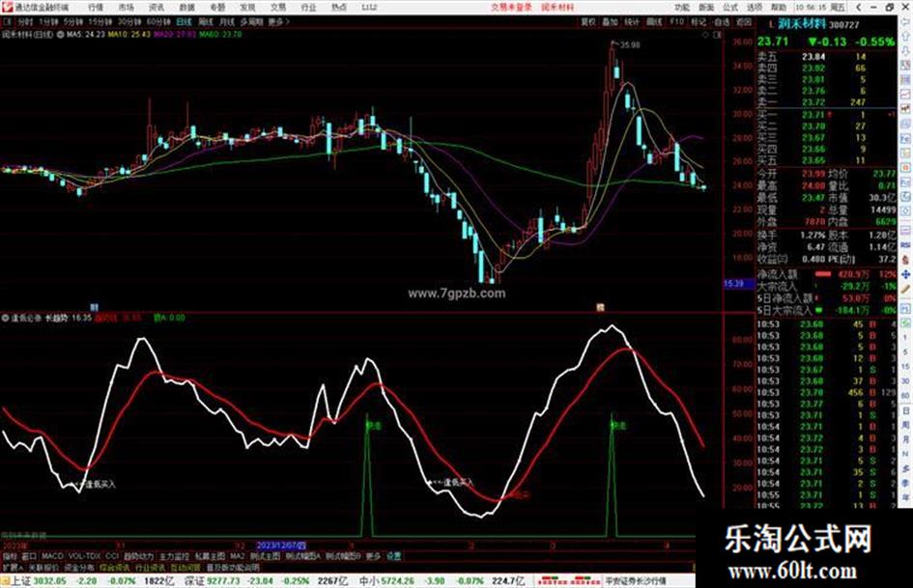The image size is (913, 588).
Task: Open the 帮助 menu
Action: pos(778,7)
